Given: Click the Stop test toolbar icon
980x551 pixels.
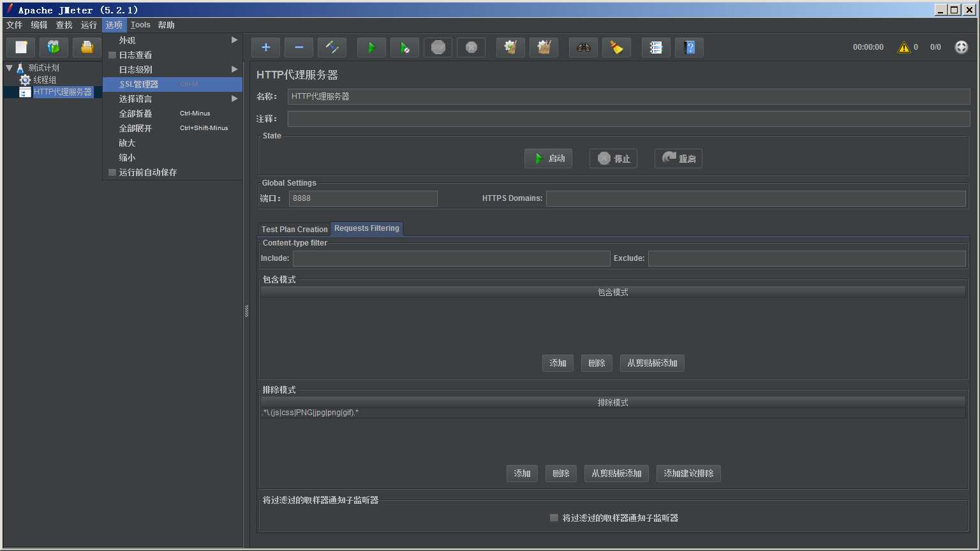Looking at the screenshot, I should pos(438,47).
